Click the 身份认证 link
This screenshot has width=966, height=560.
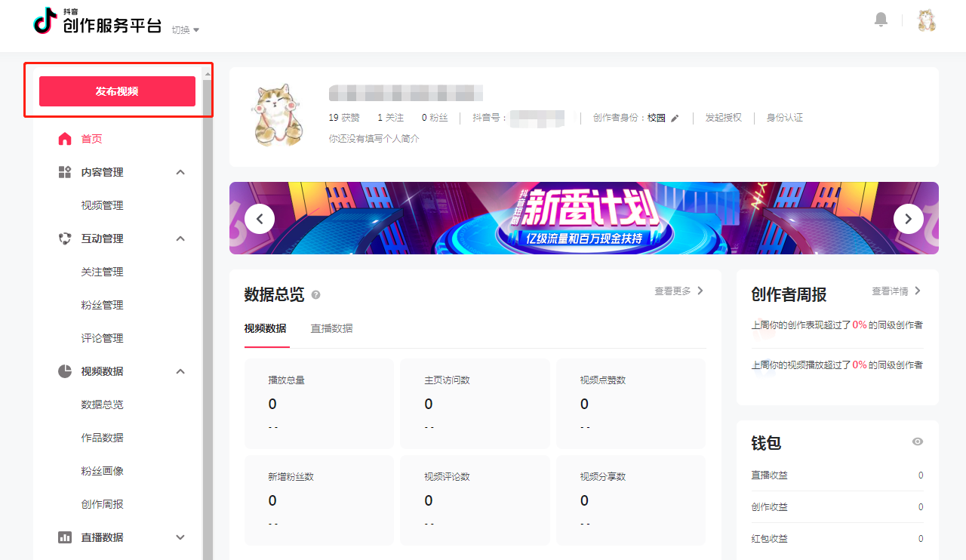(785, 118)
